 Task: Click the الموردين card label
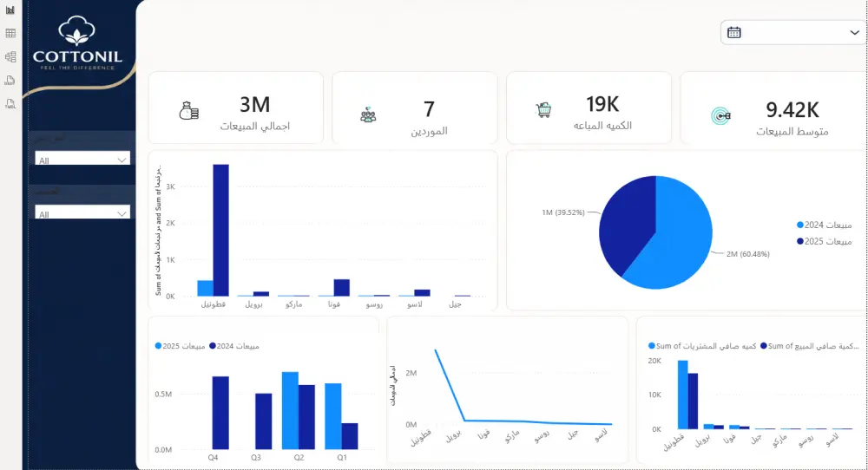429,131
